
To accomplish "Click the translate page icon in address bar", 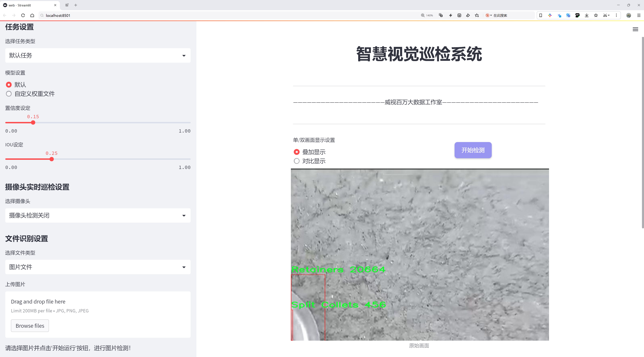I will 441,15.
